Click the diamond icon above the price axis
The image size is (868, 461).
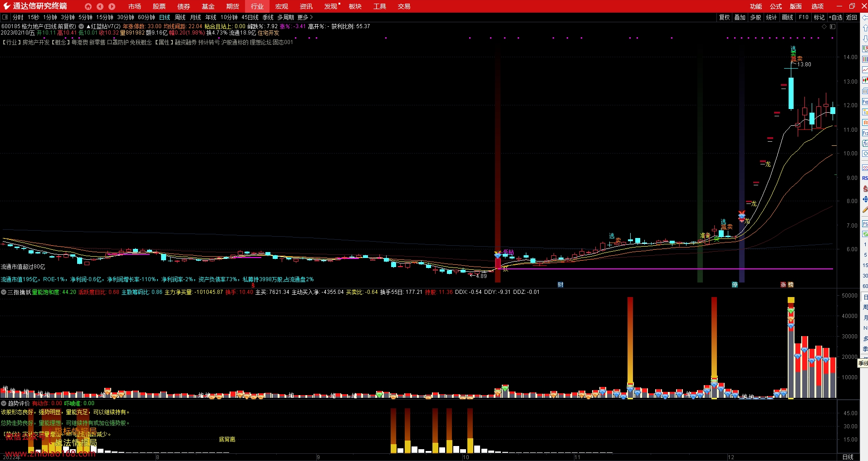point(824,26)
